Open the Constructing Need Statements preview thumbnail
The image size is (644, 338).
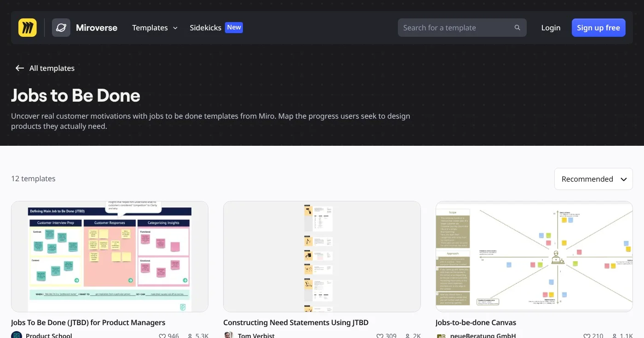(x=322, y=257)
